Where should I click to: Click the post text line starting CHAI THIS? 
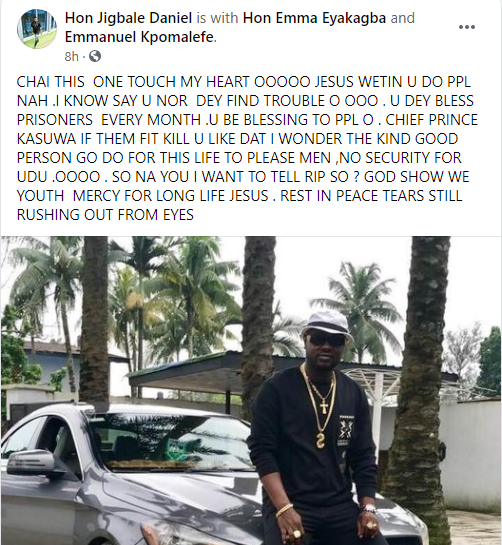click(x=244, y=82)
